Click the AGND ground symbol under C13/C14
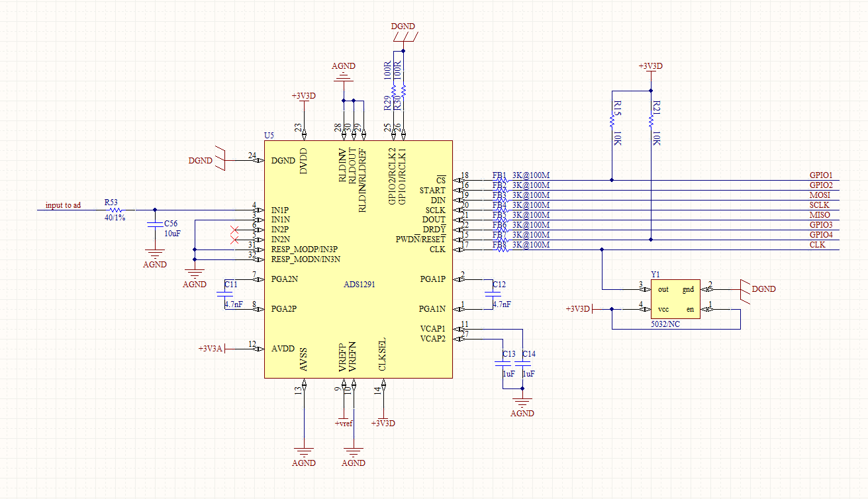868x499 pixels. (522, 406)
